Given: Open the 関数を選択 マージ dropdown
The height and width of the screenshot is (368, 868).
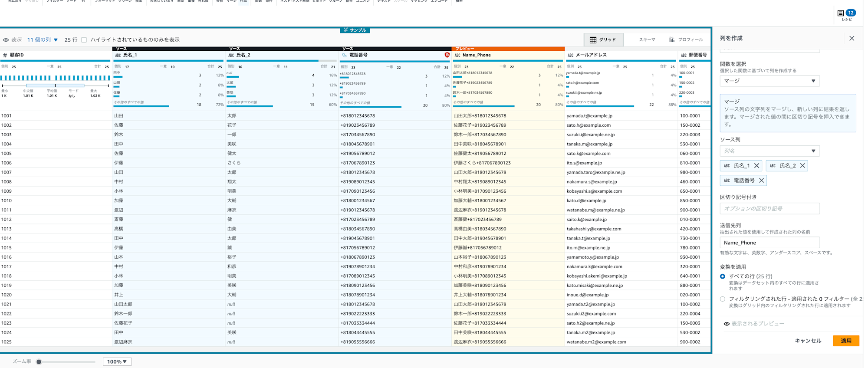Looking at the screenshot, I should pyautogui.click(x=769, y=81).
